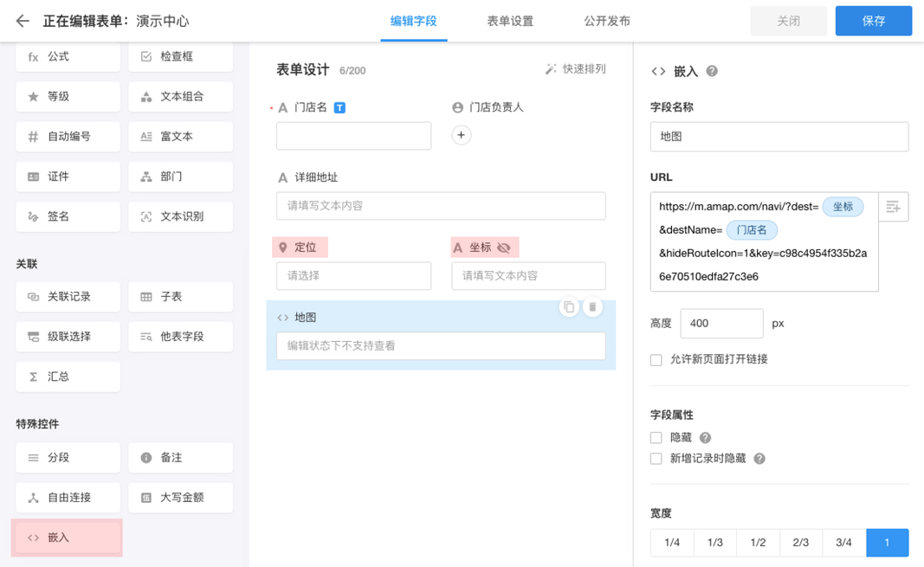Open the 定位 请选择 selector
The height and width of the screenshot is (567, 924).
[x=353, y=275]
